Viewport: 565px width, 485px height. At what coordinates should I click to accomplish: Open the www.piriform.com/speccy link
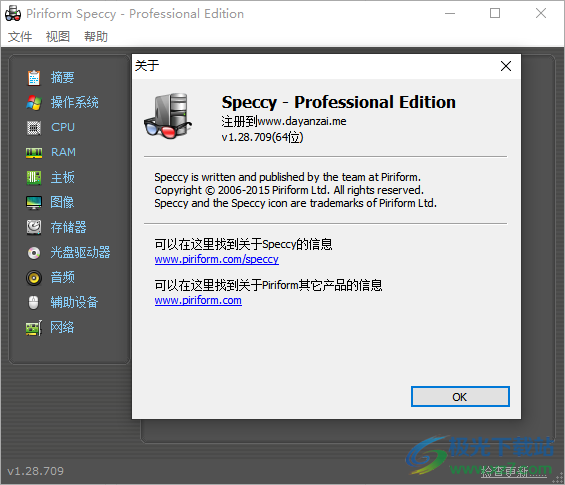pos(217,259)
